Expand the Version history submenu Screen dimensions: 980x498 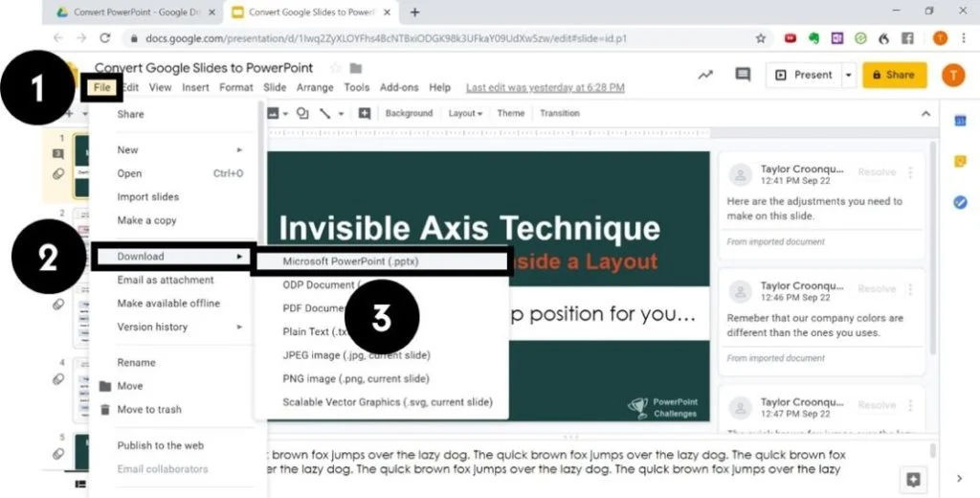point(180,327)
